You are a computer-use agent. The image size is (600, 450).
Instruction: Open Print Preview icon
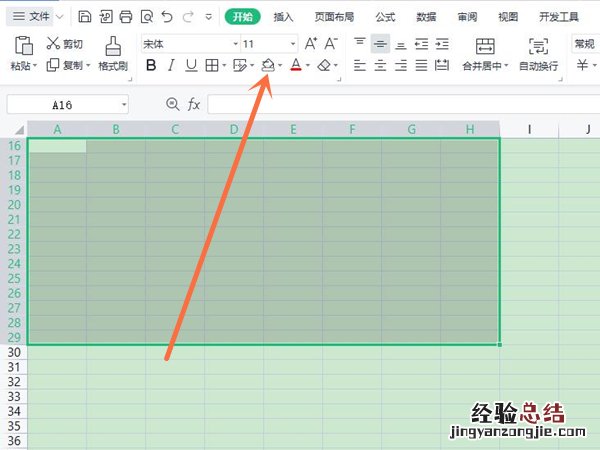(x=147, y=16)
